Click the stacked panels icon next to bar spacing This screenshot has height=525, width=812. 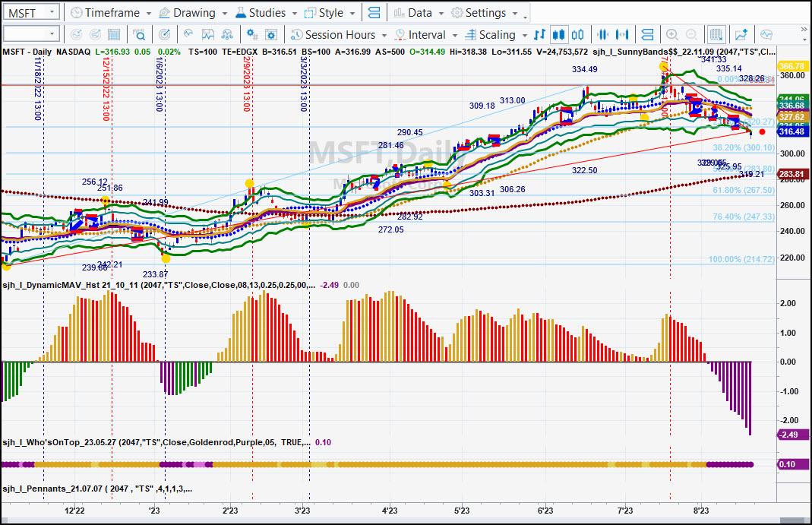click(x=647, y=35)
